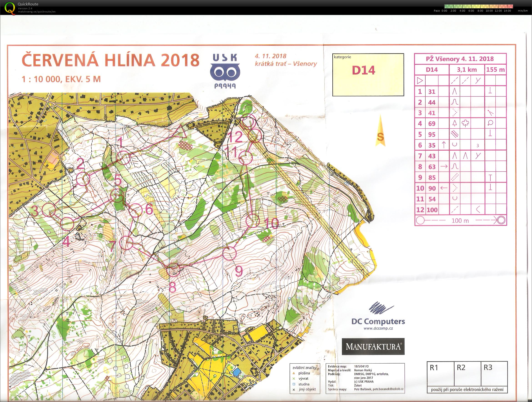Click the 'Roman Horký' mapper name

pos(363,370)
